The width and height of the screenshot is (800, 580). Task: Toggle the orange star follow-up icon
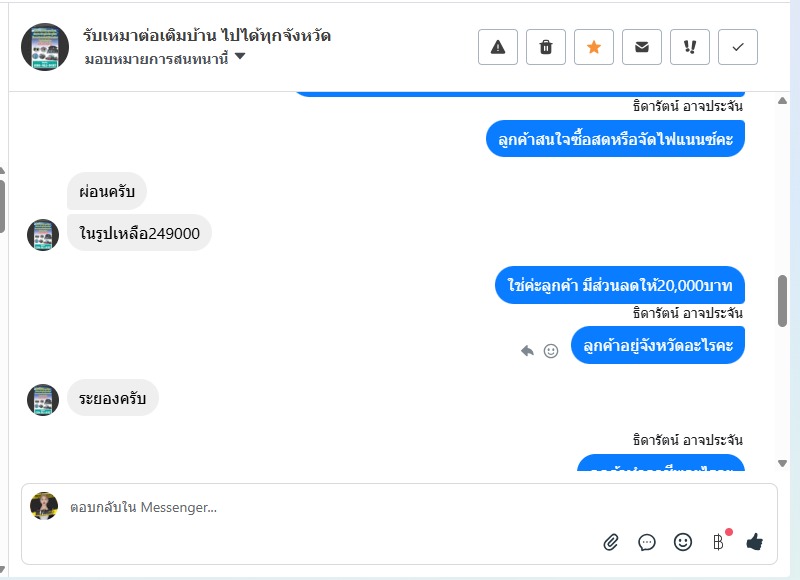(x=594, y=47)
